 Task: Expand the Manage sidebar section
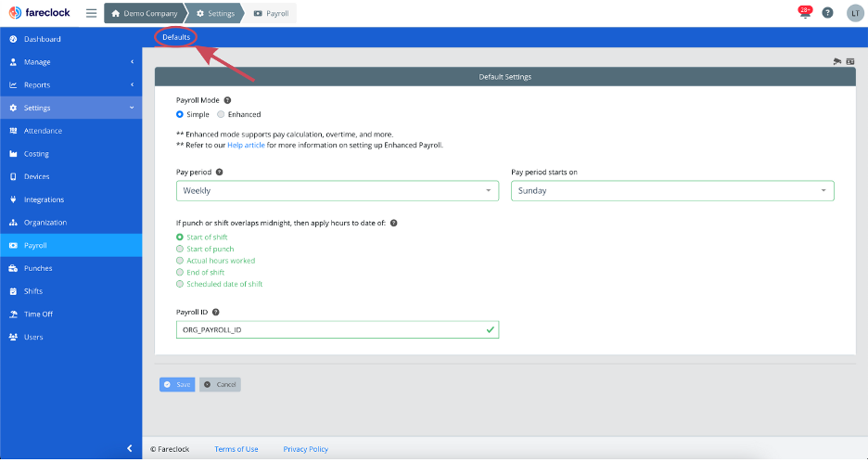click(x=70, y=62)
